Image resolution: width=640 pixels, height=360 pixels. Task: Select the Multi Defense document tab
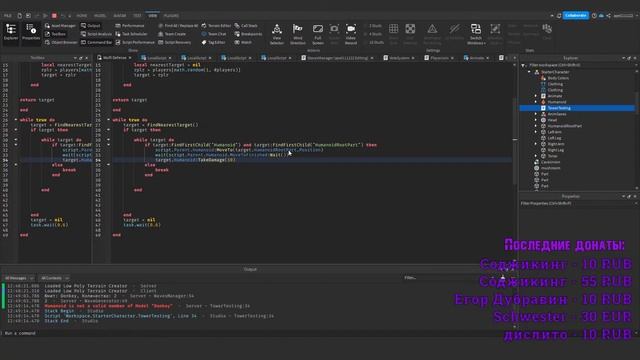click(x=114, y=58)
